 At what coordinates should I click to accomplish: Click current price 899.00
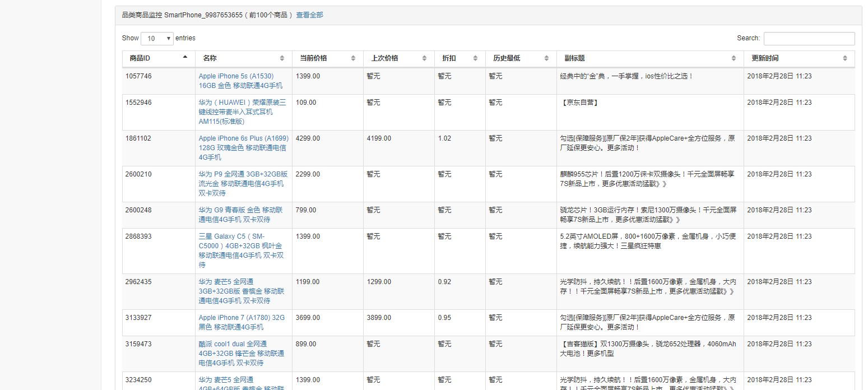[306, 344]
